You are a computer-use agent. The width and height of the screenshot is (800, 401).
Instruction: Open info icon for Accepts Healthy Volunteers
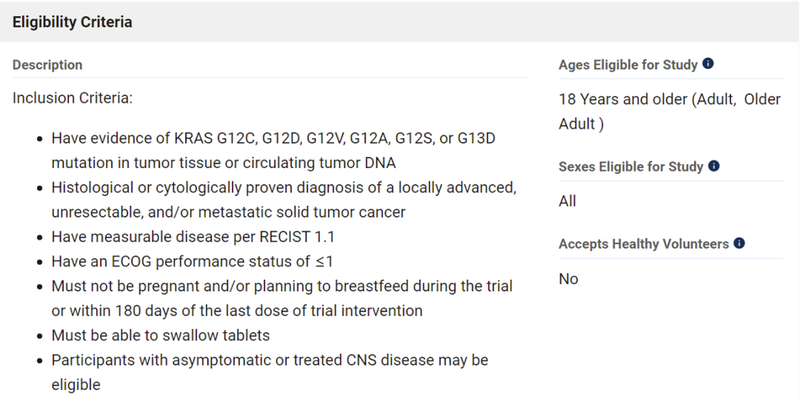click(739, 243)
